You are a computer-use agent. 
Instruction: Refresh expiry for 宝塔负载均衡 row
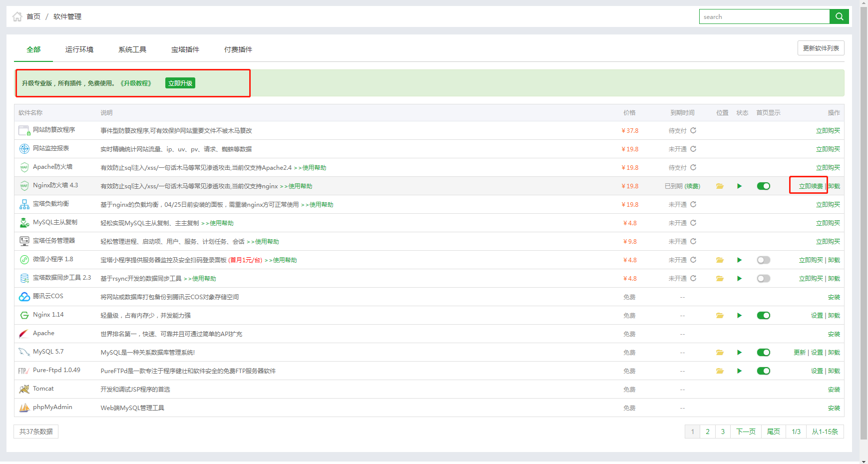pos(693,204)
